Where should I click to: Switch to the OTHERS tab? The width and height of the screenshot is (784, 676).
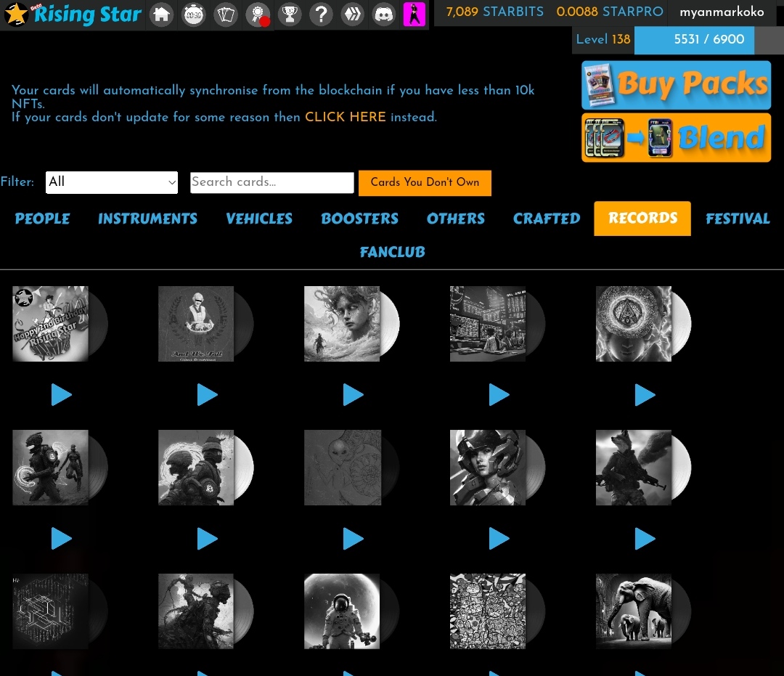pos(455,219)
